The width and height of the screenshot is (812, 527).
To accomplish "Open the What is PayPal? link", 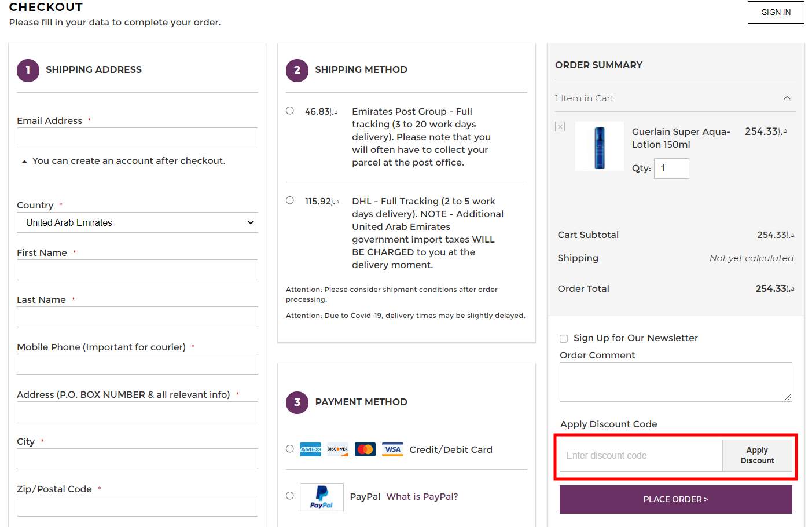I will click(x=422, y=496).
